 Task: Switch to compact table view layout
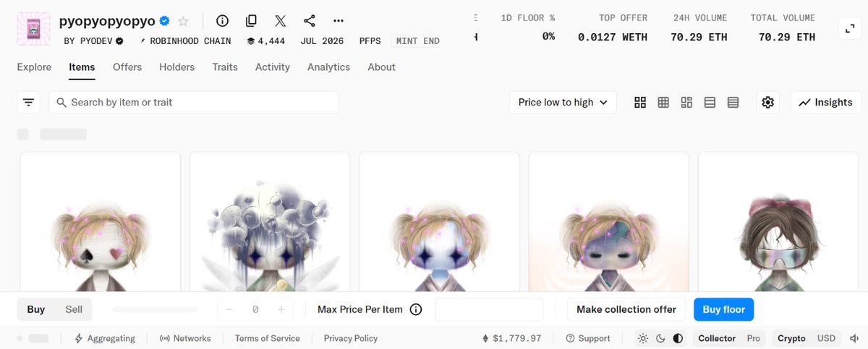pyautogui.click(x=733, y=103)
